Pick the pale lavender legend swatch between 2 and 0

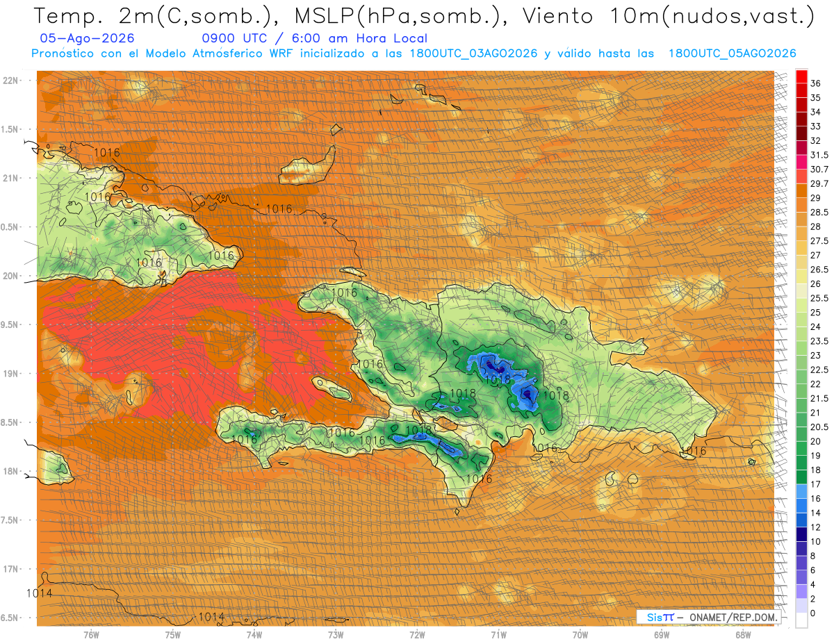(x=801, y=605)
